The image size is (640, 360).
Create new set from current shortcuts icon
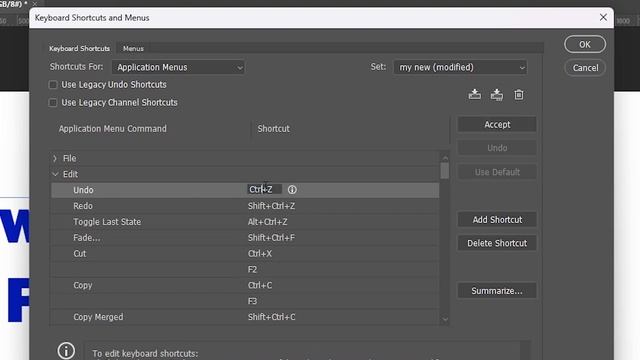click(x=497, y=95)
